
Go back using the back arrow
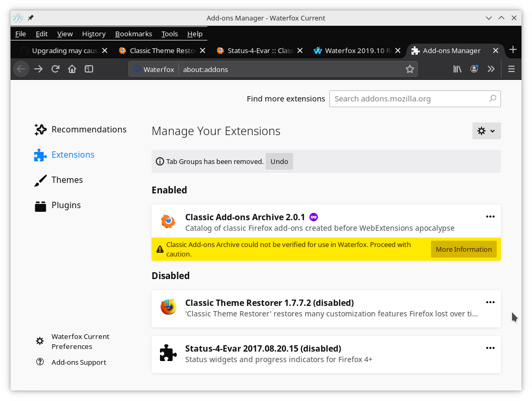pyautogui.click(x=21, y=69)
